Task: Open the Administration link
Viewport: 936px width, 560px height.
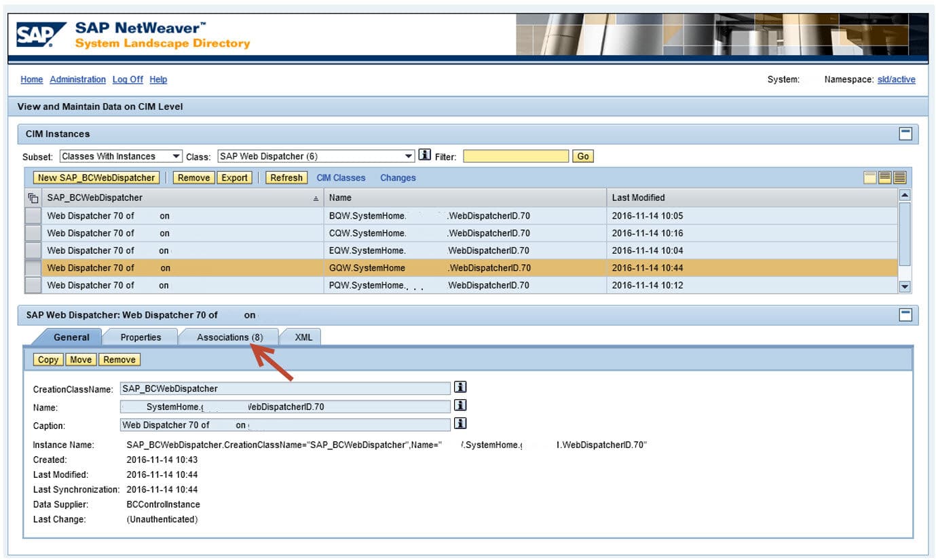Action: coord(77,79)
